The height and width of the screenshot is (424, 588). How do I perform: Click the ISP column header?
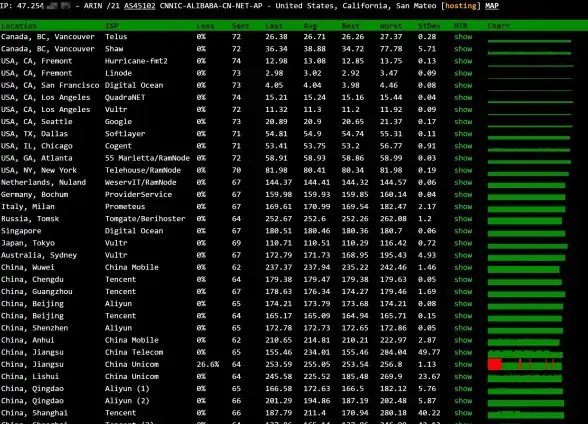coord(111,26)
